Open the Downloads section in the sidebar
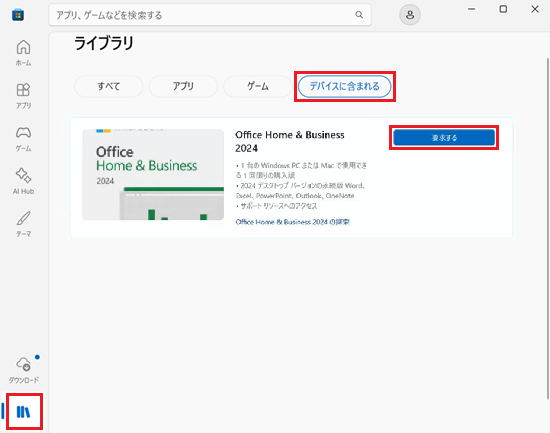Viewport: 550px width, 433px height. [x=24, y=370]
